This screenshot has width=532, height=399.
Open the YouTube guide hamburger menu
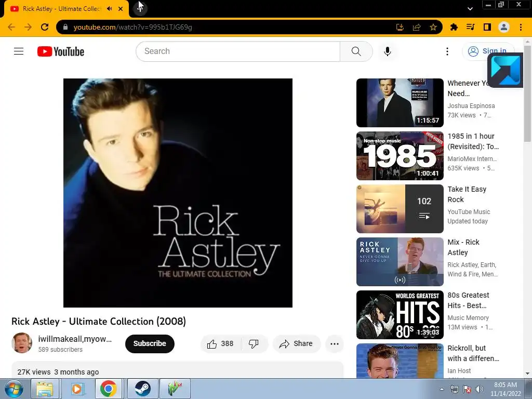pos(19,51)
